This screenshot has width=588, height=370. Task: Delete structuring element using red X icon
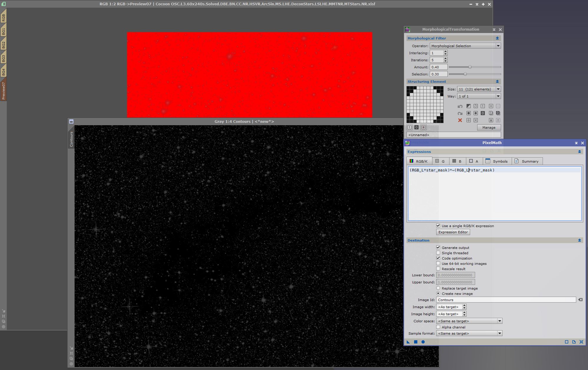460,120
